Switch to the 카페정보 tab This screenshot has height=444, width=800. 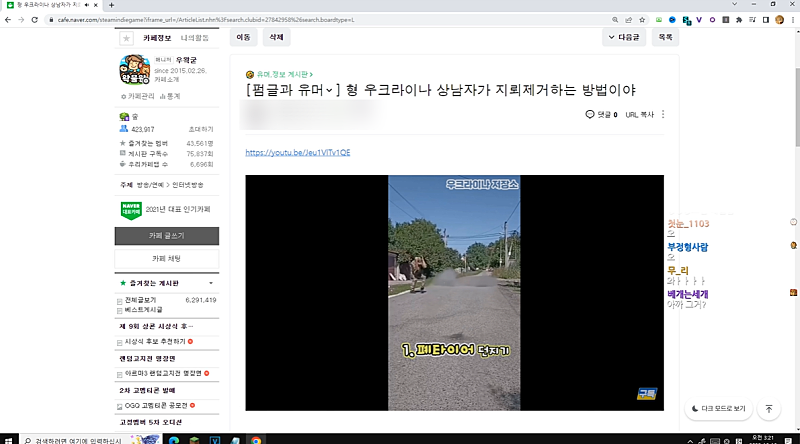click(157, 37)
